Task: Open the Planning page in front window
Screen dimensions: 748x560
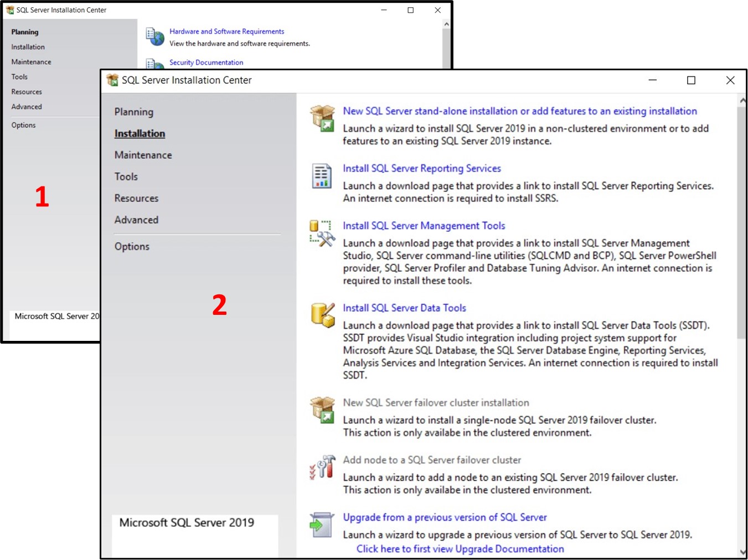Action: point(134,112)
